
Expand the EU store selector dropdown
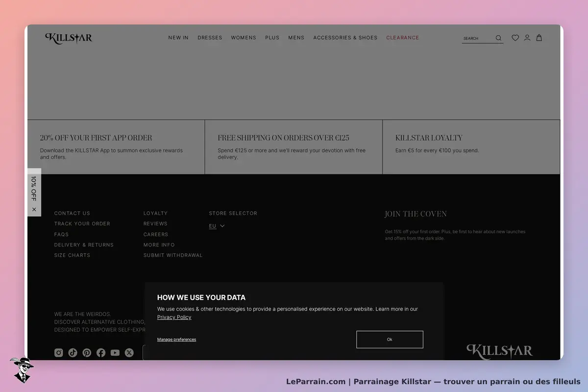coord(217,226)
